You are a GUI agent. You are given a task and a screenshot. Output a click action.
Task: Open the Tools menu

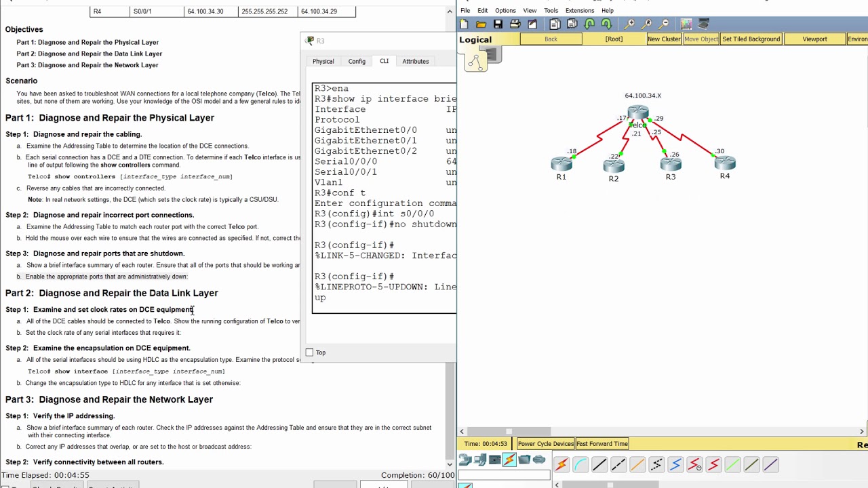tap(551, 10)
